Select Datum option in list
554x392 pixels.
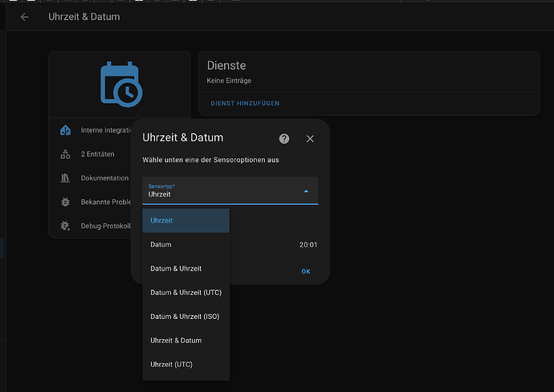coord(185,245)
